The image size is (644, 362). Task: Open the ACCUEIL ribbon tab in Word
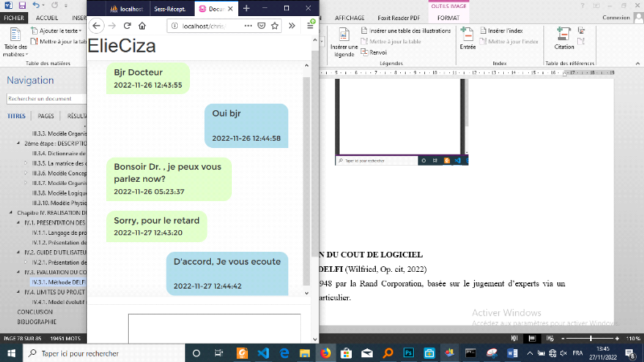point(47,18)
